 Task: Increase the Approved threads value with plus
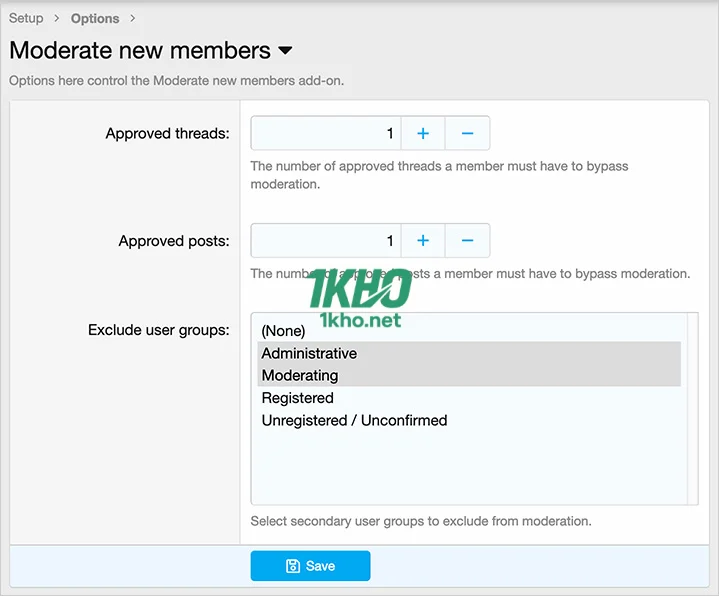[x=423, y=133]
